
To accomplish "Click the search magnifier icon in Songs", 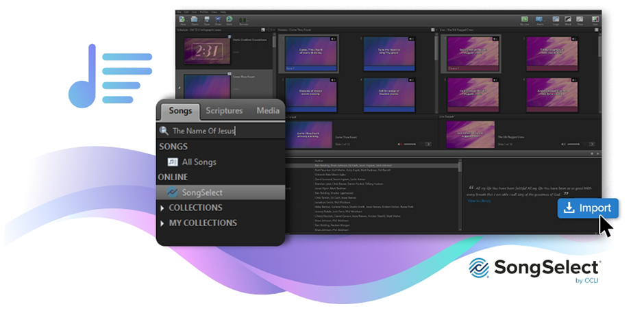I will click(x=164, y=131).
